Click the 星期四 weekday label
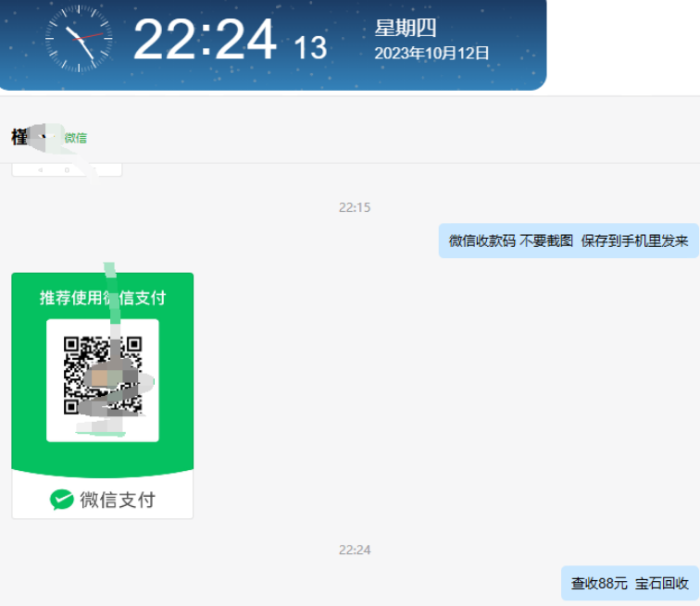The width and height of the screenshot is (700, 606). [x=405, y=28]
